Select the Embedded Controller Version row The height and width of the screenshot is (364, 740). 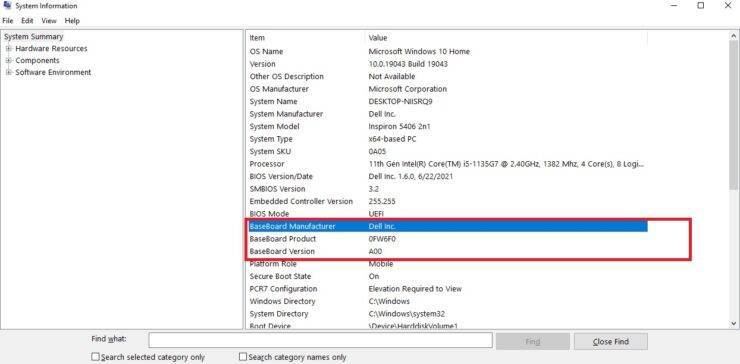tap(447, 202)
